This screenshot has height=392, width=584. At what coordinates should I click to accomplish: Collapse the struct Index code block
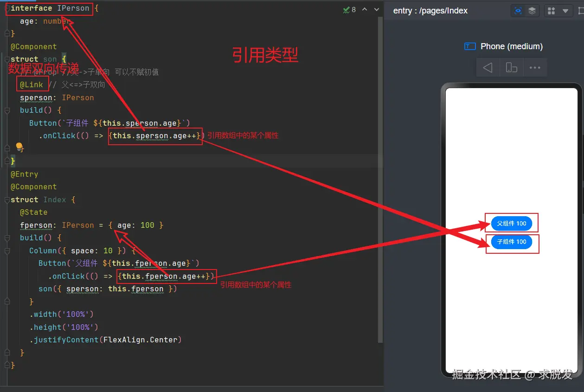6,200
